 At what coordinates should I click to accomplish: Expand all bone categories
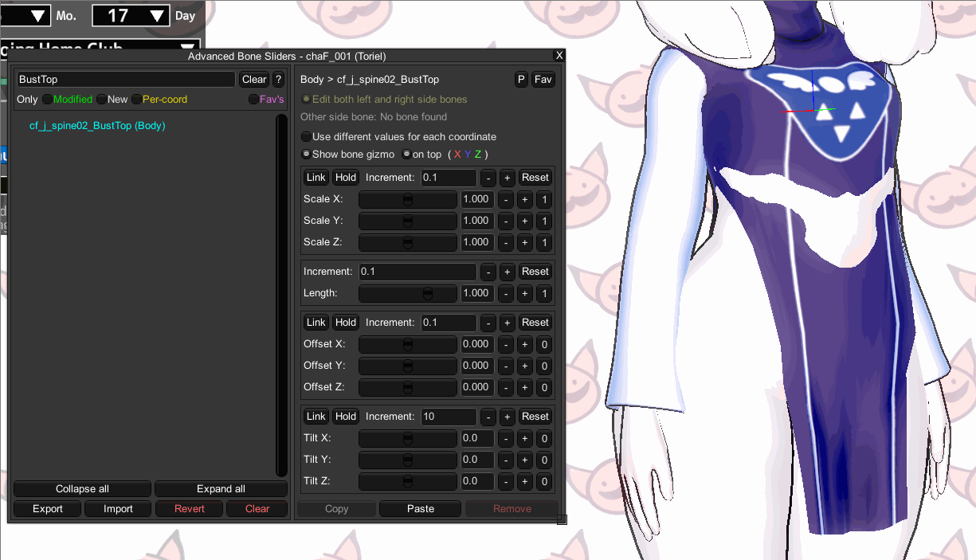221,489
